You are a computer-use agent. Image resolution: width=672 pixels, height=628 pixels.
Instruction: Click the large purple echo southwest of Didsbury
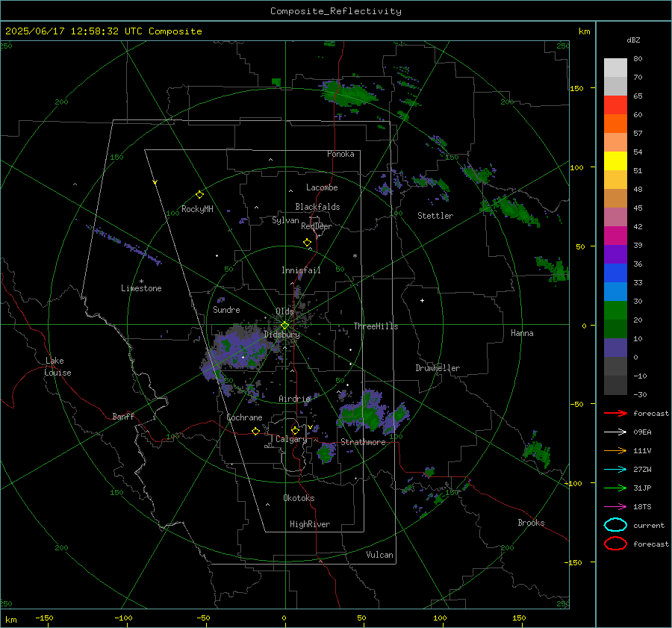tap(238, 348)
